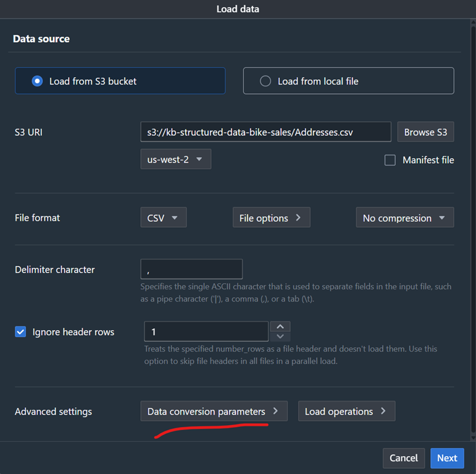Click the Browse S3 button
The width and height of the screenshot is (476, 474).
[x=425, y=132]
